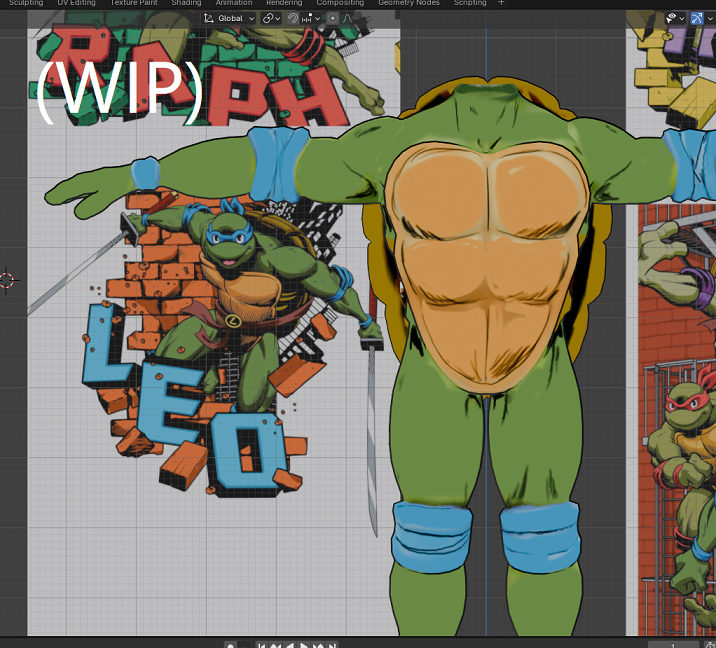716x648 pixels.
Task: Switch to the Scripting workspace tab
Action: [470, 3]
